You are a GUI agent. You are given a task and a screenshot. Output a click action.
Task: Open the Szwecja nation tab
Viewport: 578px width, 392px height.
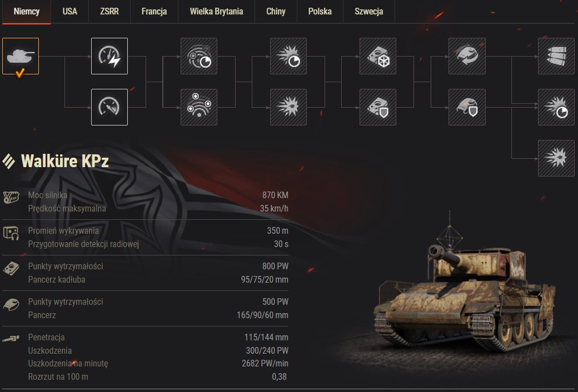(x=368, y=12)
